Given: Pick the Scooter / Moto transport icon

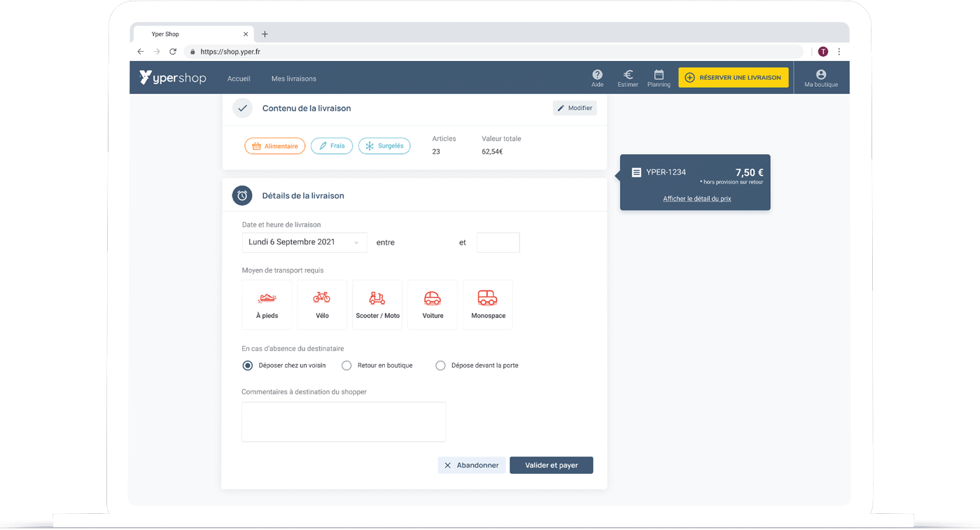Looking at the screenshot, I should [377, 305].
